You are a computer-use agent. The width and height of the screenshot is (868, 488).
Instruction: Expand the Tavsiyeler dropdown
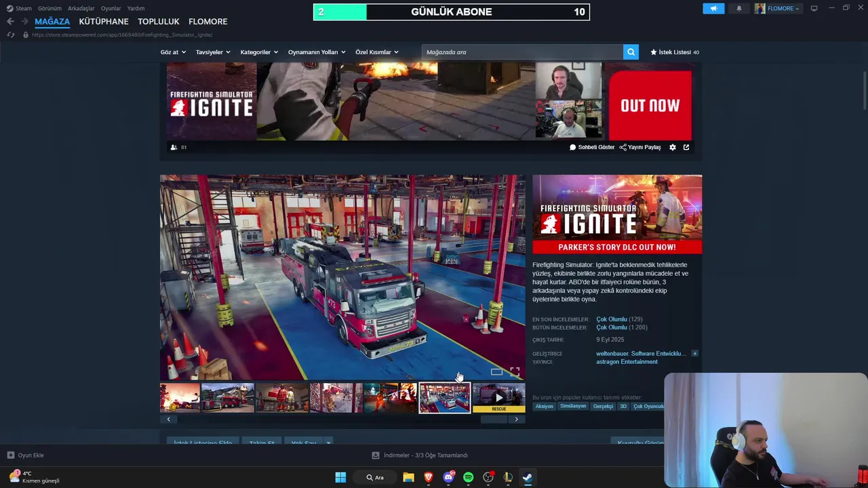click(x=213, y=52)
